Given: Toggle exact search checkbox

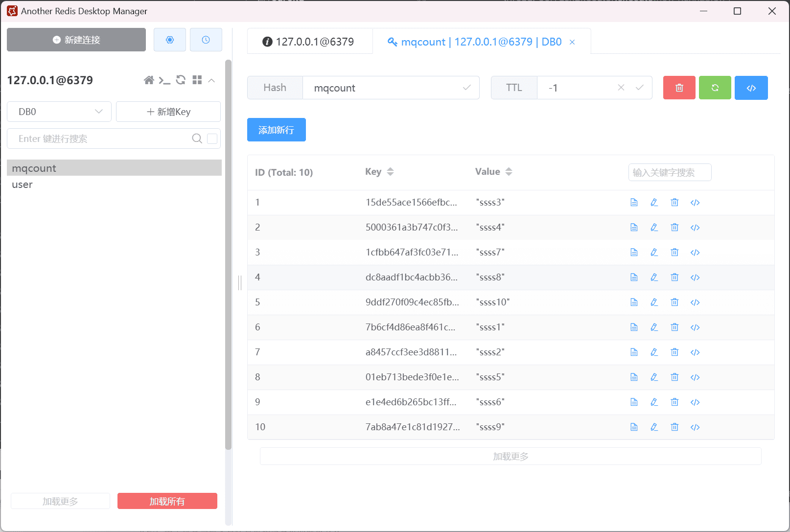Looking at the screenshot, I should coord(212,139).
